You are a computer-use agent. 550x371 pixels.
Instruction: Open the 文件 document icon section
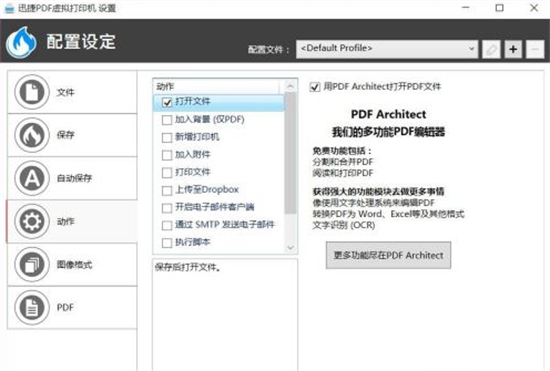pos(32,92)
